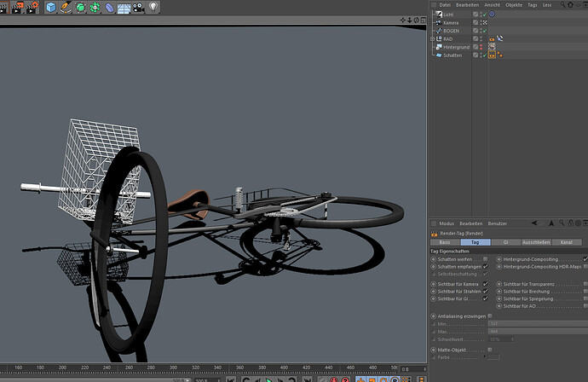This screenshot has height=382, width=588.
Task: Open the Ansicht menu
Action: point(492,5)
